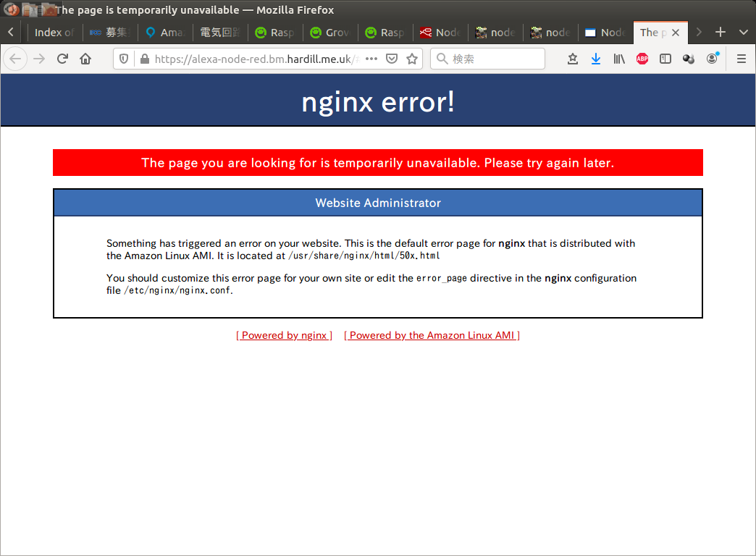
Task: Toggle the sidebar view
Action: [665, 59]
